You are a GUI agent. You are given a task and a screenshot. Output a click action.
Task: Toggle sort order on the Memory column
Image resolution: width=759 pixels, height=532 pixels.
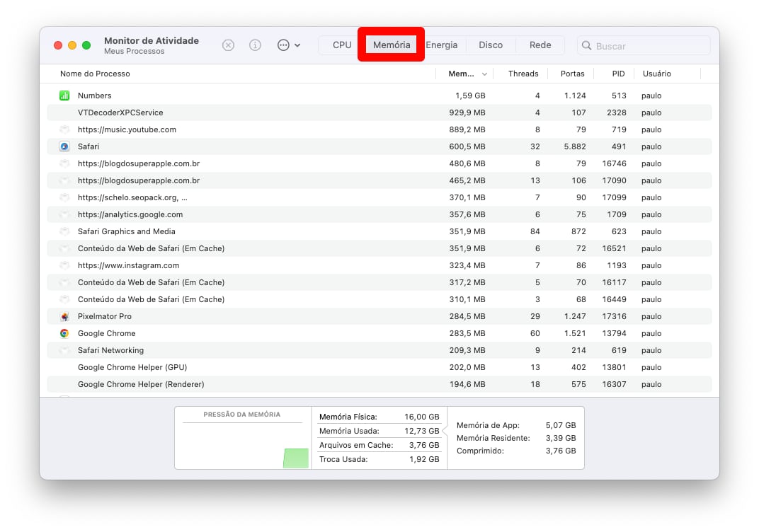pos(468,74)
